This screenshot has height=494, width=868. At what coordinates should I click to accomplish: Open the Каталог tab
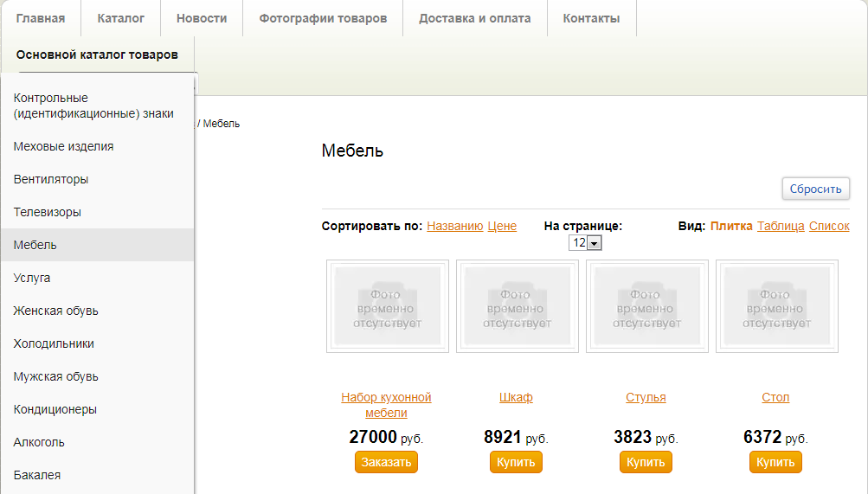click(121, 18)
